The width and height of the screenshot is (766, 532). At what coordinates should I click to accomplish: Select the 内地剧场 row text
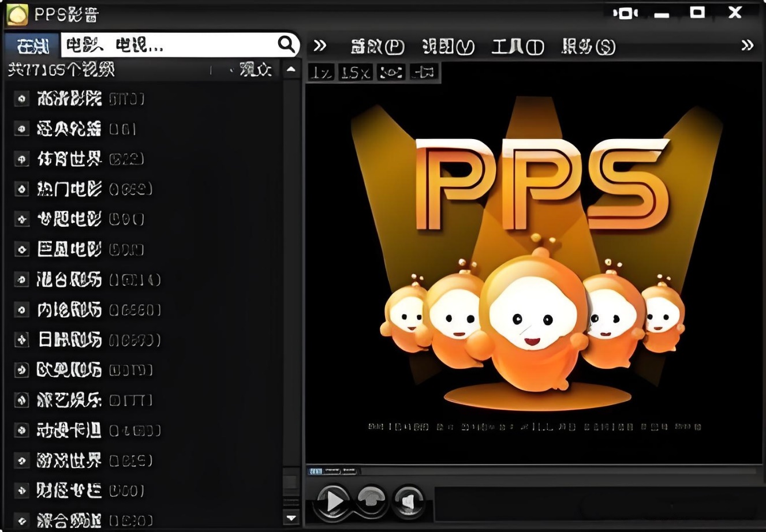click(69, 310)
